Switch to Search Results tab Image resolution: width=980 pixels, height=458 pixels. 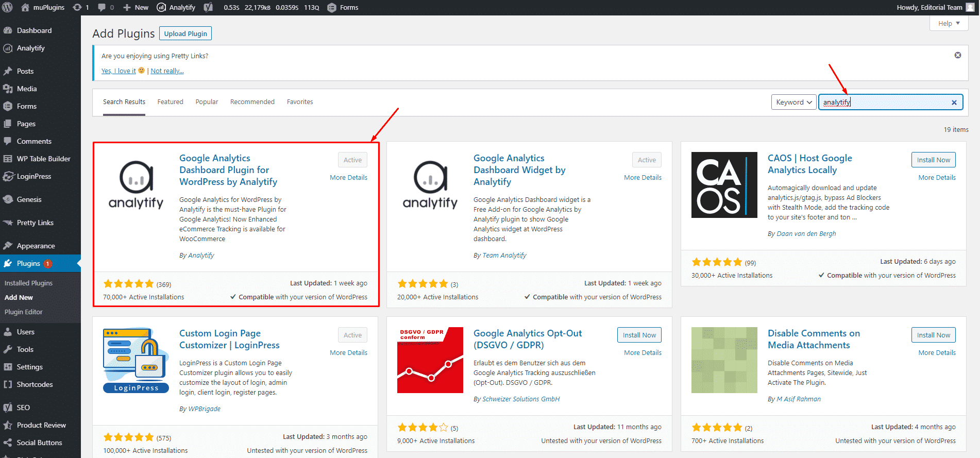[x=124, y=102]
